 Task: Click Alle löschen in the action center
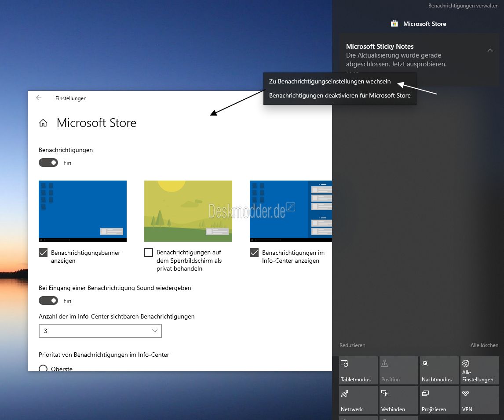click(x=484, y=345)
